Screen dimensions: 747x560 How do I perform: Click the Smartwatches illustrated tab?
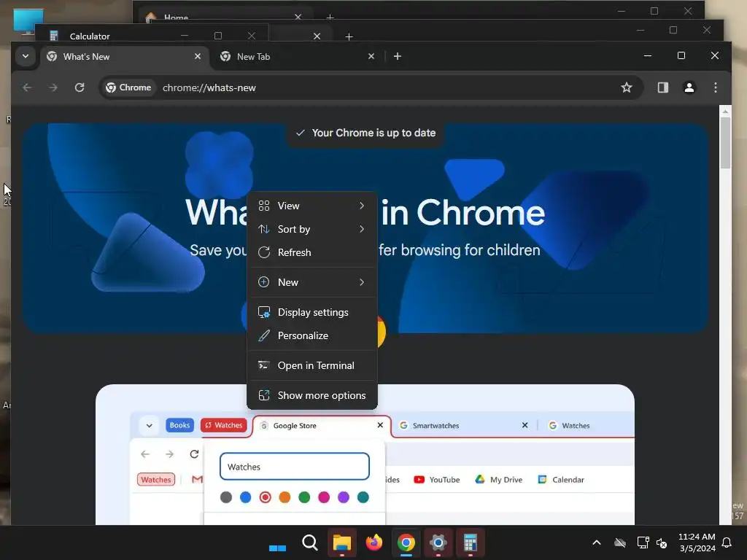(463, 426)
